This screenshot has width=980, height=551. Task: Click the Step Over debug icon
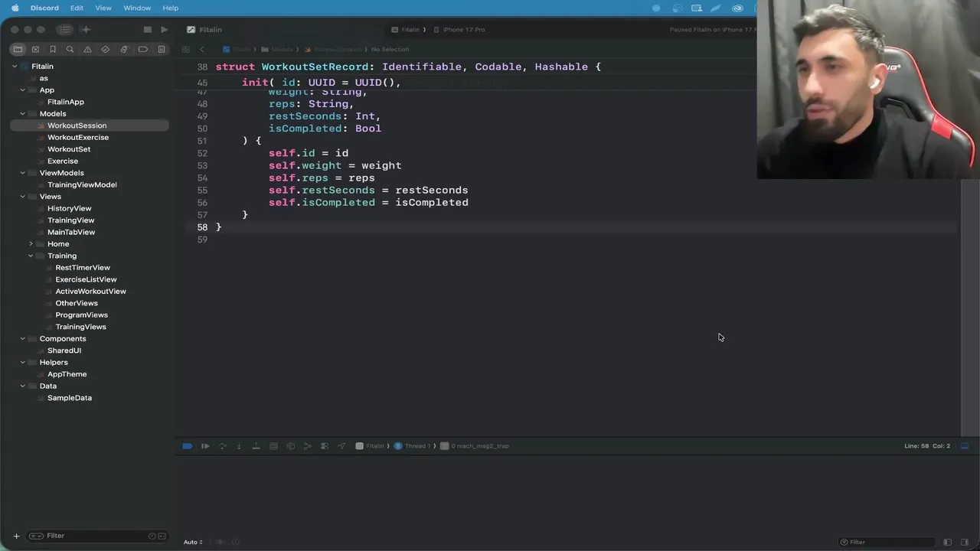click(222, 445)
